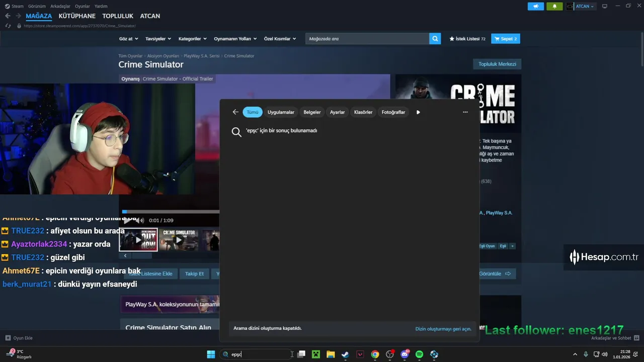This screenshot has height=362, width=644.
Task: Click 'Dizin oluşturmayı geri açın' link
Action: coord(443,329)
